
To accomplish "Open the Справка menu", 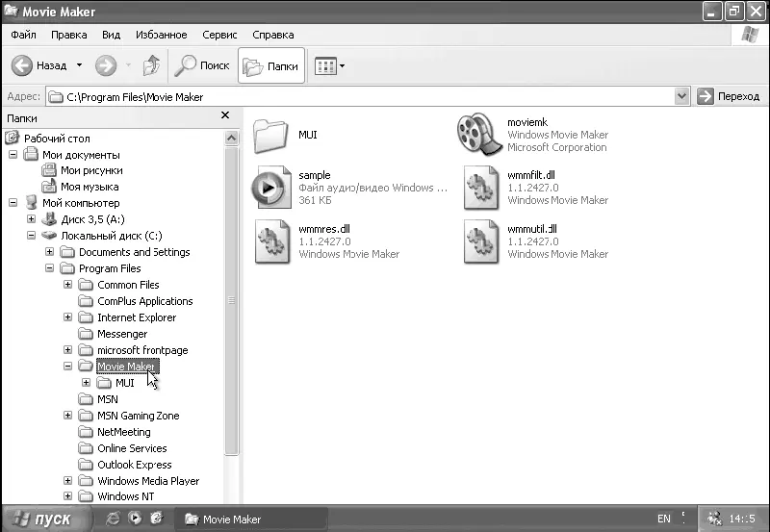I will 273,35.
